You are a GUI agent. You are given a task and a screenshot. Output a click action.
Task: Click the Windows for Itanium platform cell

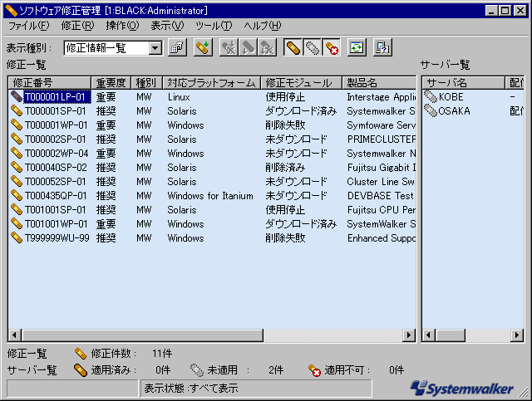[x=210, y=196]
